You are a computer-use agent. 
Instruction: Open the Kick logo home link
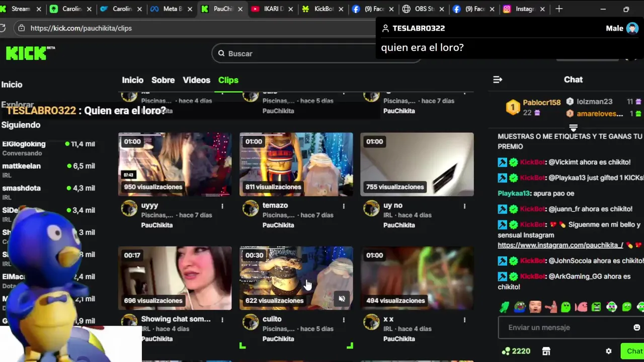point(30,53)
